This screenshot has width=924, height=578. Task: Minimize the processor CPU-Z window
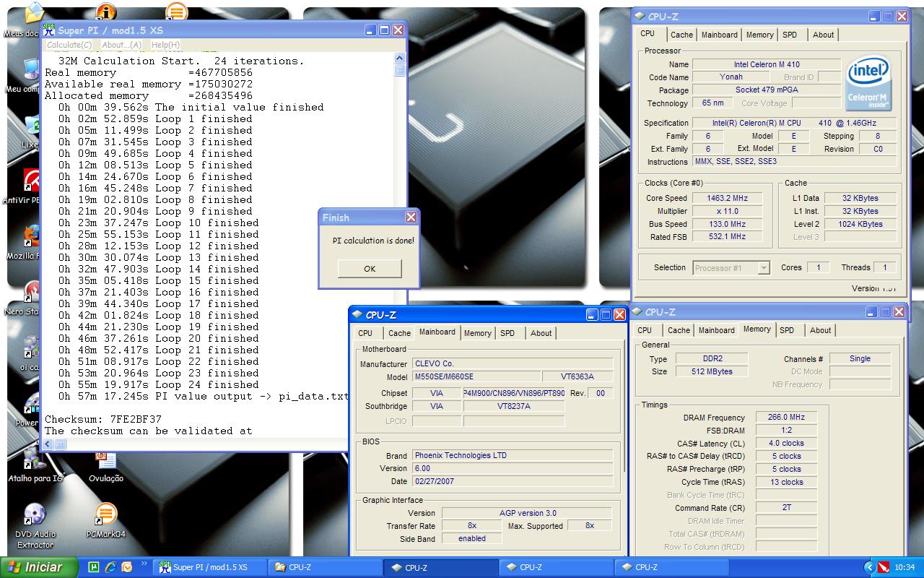point(874,16)
